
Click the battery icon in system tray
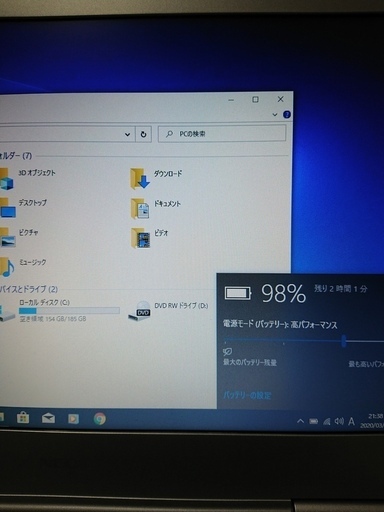tap(314, 421)
